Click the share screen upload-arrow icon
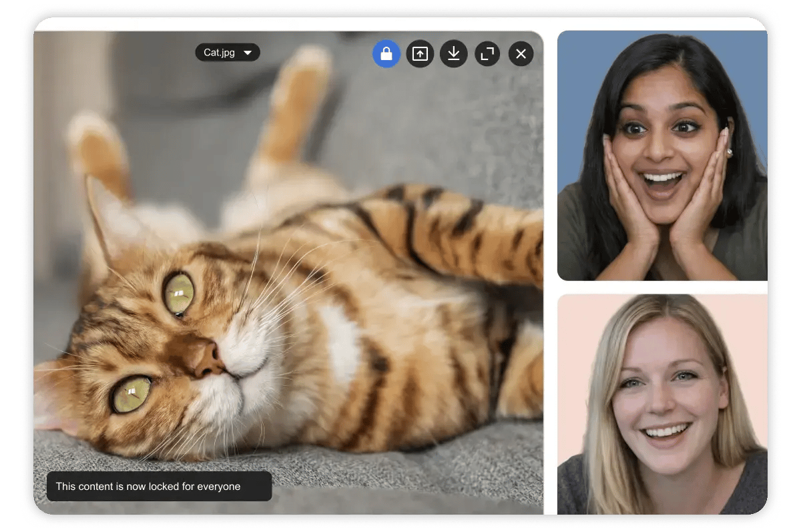801x532 pixels. (420, 54)
